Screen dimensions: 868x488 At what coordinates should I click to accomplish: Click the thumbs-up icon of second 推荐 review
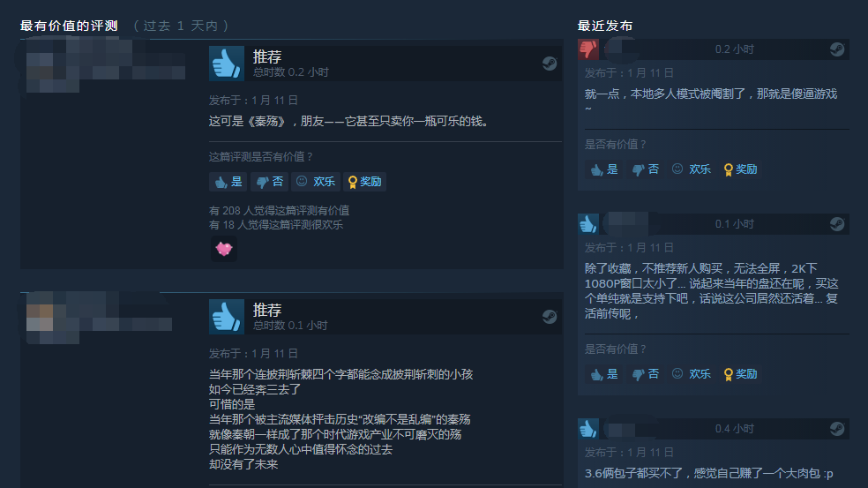point(227,317)
